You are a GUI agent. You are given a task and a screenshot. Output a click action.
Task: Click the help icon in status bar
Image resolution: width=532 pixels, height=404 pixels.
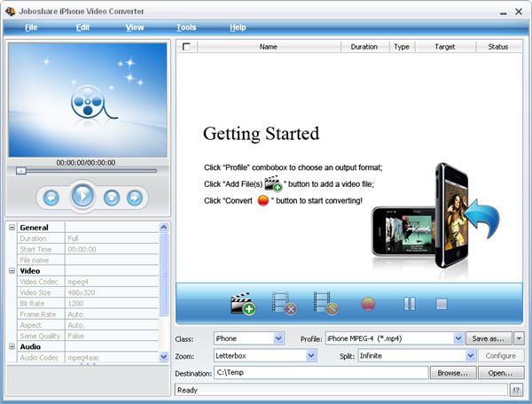pos(516,390)
